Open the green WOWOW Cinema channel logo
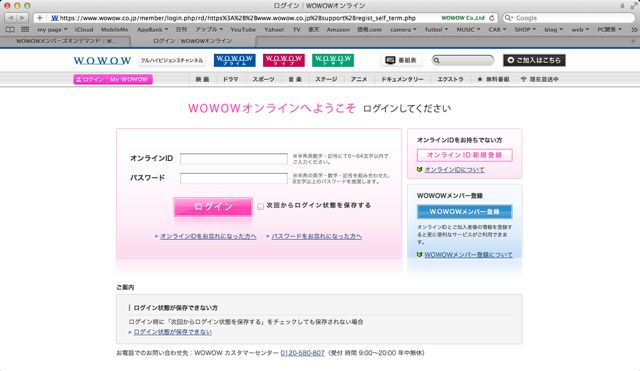 (333, 60)
